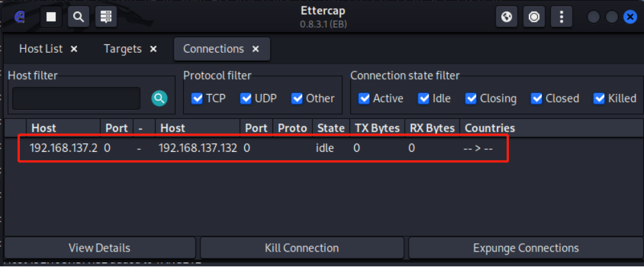Uncheck the TCP protocol filter
This screenshot has width=644, height=267.
point(197,98)
